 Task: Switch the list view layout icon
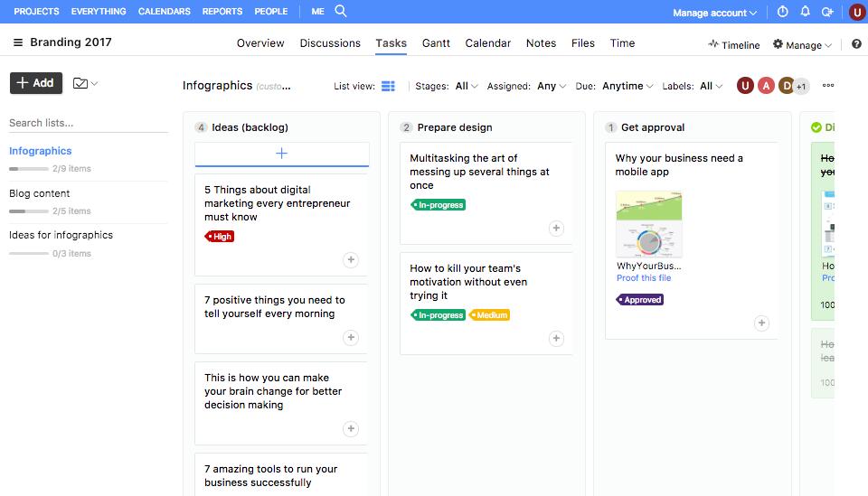388,86
